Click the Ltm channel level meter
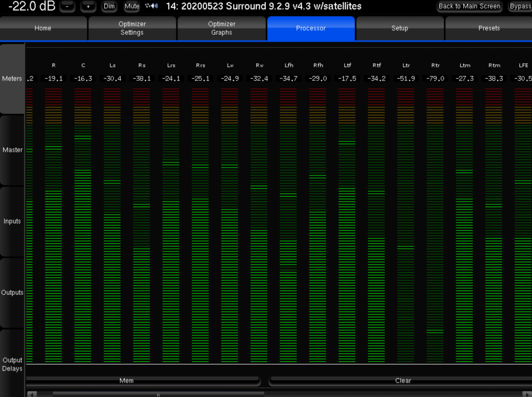 [464, 225]
